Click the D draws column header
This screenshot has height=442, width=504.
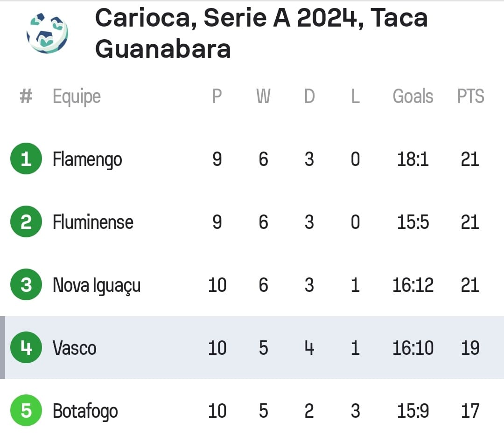tap(309, 96)
